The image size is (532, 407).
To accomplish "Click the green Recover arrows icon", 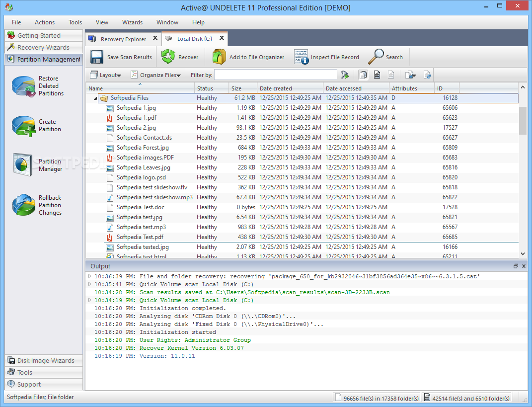I will point(168,57).
